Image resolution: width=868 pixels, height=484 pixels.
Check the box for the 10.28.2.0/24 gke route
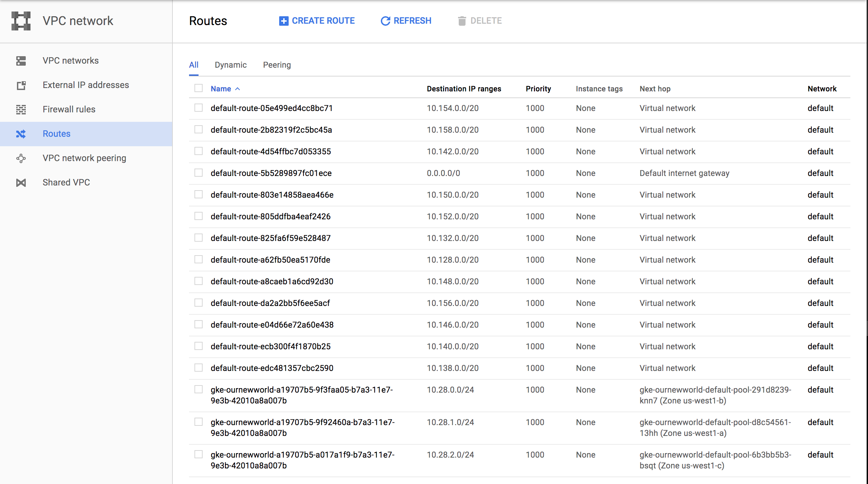point(199,455)
